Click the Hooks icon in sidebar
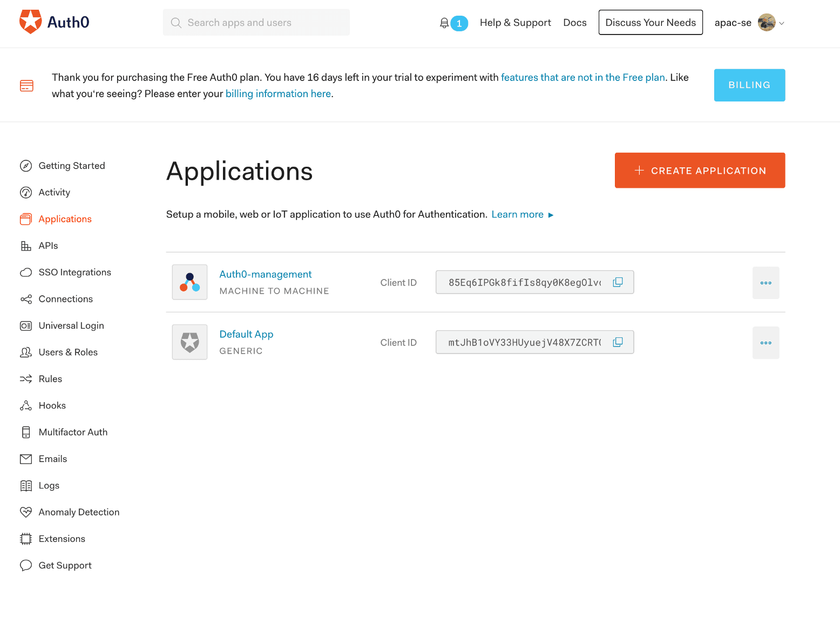 pos(26,405)
